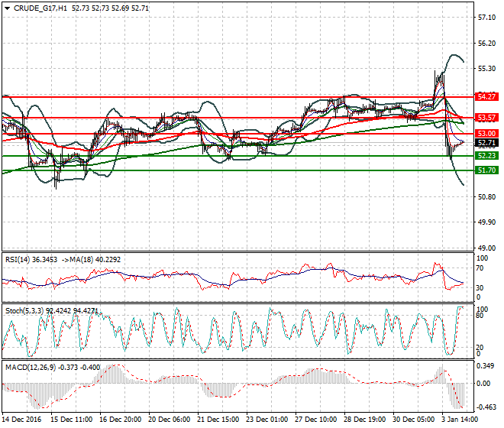Select the 53.57 red level label
Screen dimensions: 504x428
click(486, 118)
